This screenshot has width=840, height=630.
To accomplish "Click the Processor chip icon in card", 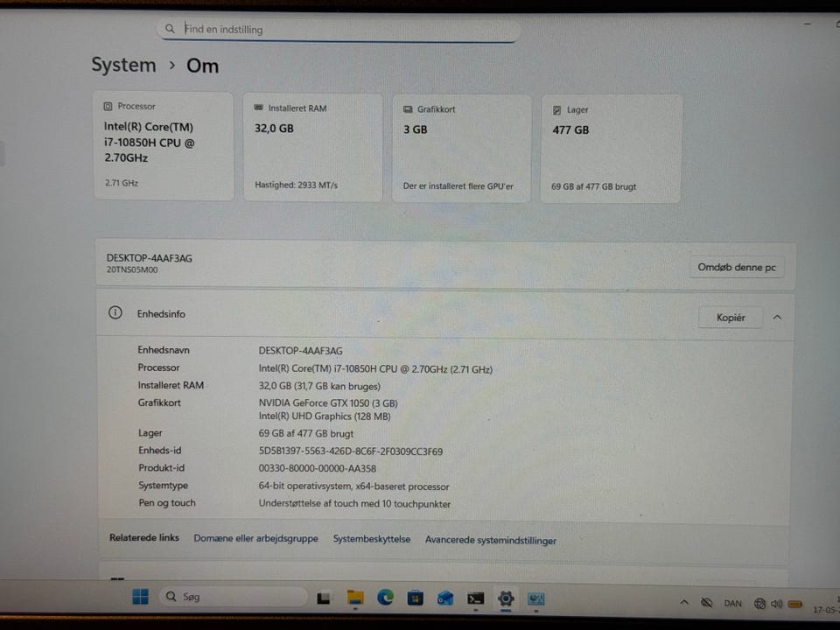I will point(108,106).
